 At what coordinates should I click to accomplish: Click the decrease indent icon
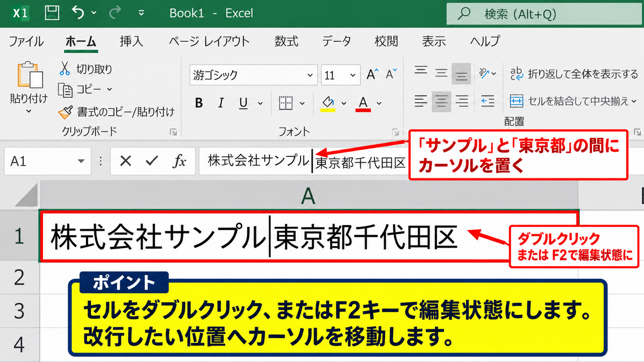tap(488, 102)
